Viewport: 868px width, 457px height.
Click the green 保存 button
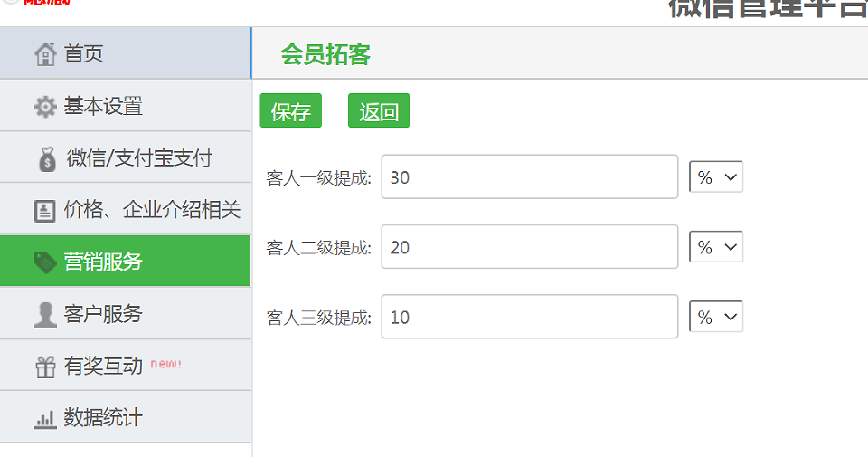point(290,110)
